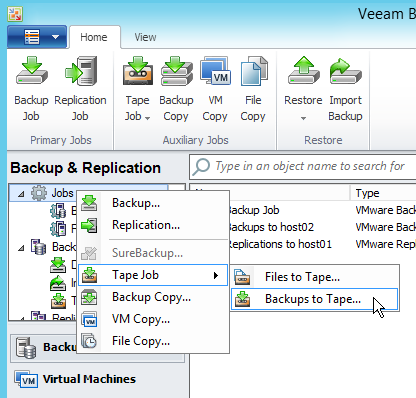Click the Virtual Machines VM icon

tap(26, 379)
